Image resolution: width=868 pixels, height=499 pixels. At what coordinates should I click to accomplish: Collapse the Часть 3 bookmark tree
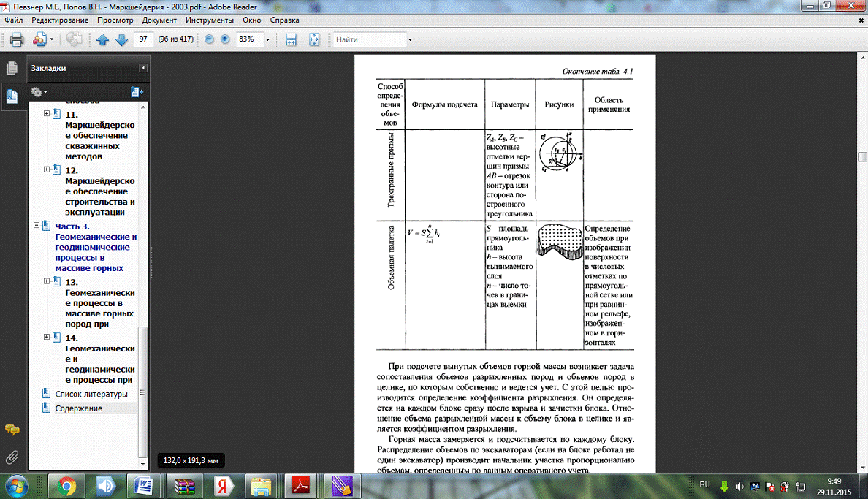(37, 226)
